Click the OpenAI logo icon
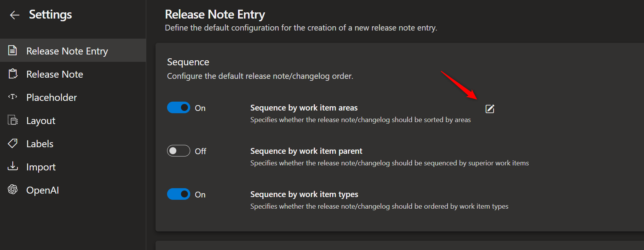The height and width of the screenshot is (250, 644). pos(13,189)
